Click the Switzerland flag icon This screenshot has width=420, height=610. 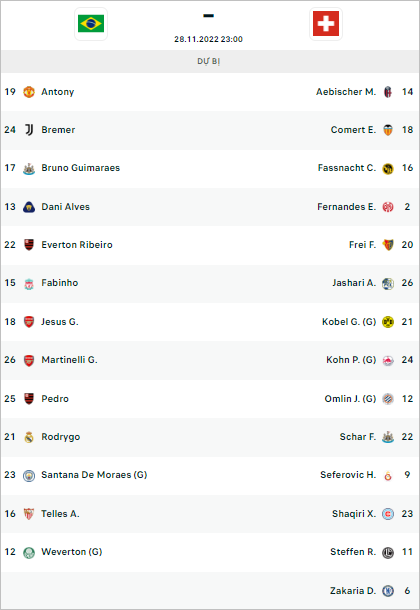pyautogui.click(x=326, y=24)
